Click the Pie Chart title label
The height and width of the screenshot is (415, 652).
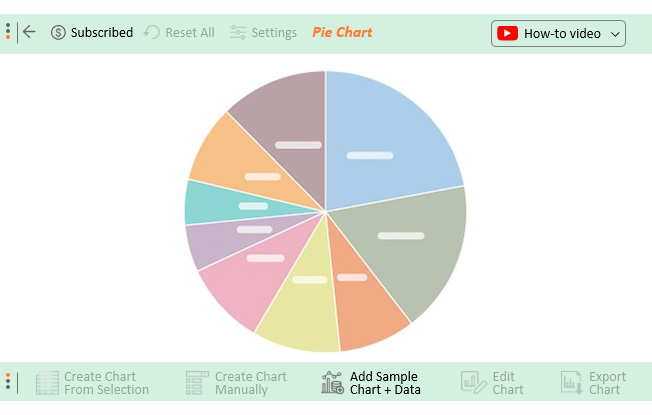click(342, 32)
